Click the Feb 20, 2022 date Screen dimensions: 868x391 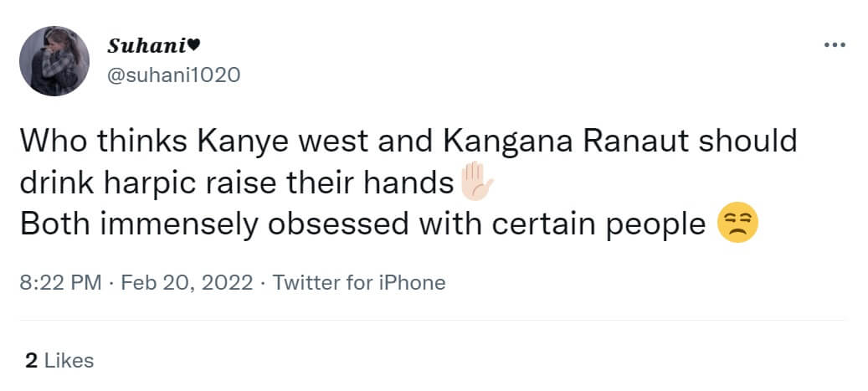click(187, 283)
